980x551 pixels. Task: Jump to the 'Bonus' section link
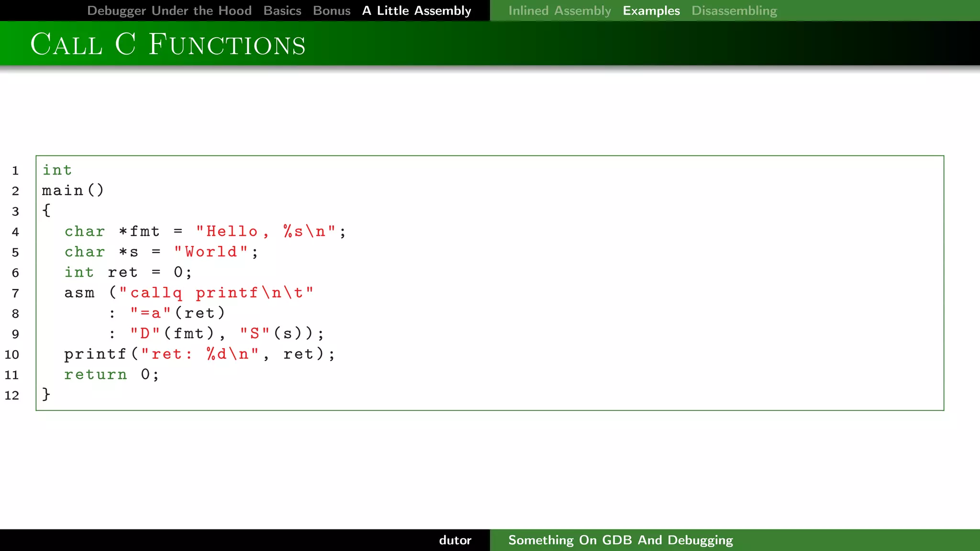(x=332, y=11)
